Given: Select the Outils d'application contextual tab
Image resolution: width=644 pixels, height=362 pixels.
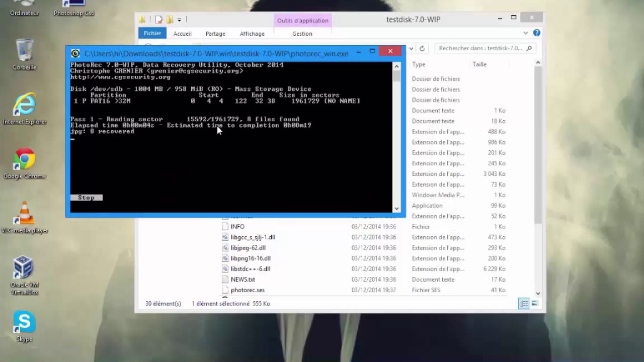Looking at the screenshot, I should 302,21.
